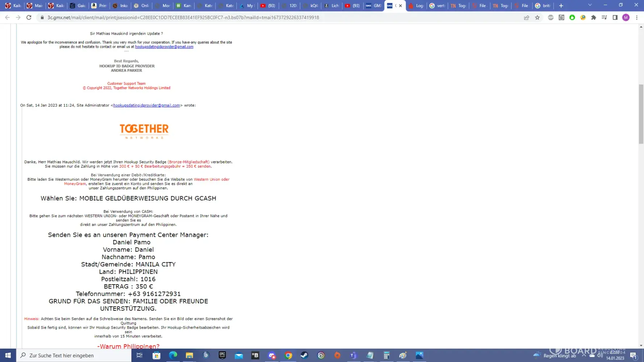Click the Windows search box
This screenshot has width=644, height=362.
[74, 355]
